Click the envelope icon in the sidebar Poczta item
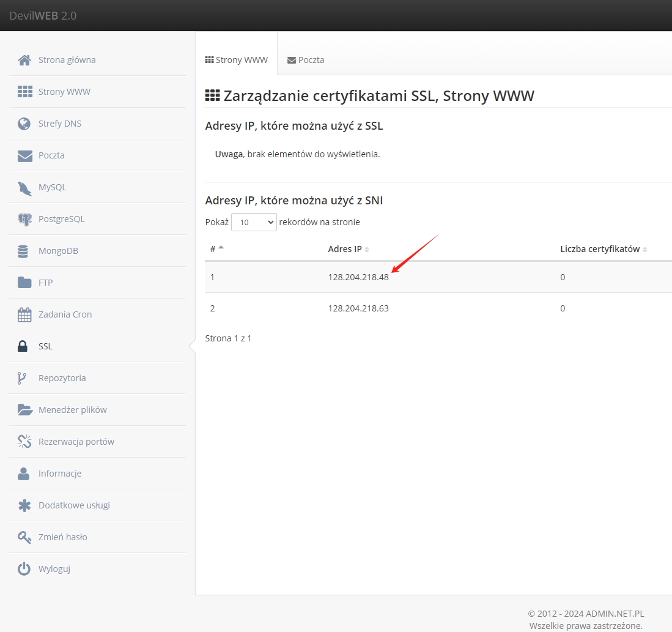The width and height of the screenshot is (672, 632). point(24,155)
